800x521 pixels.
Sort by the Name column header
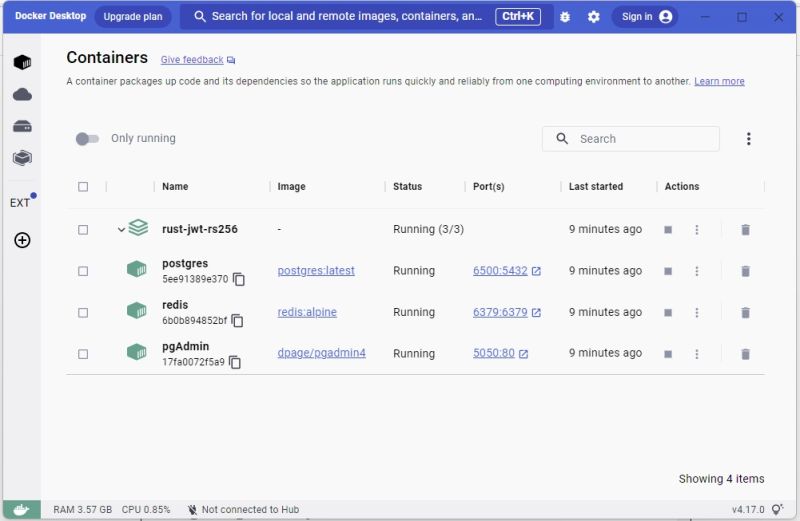pos(175,187)
